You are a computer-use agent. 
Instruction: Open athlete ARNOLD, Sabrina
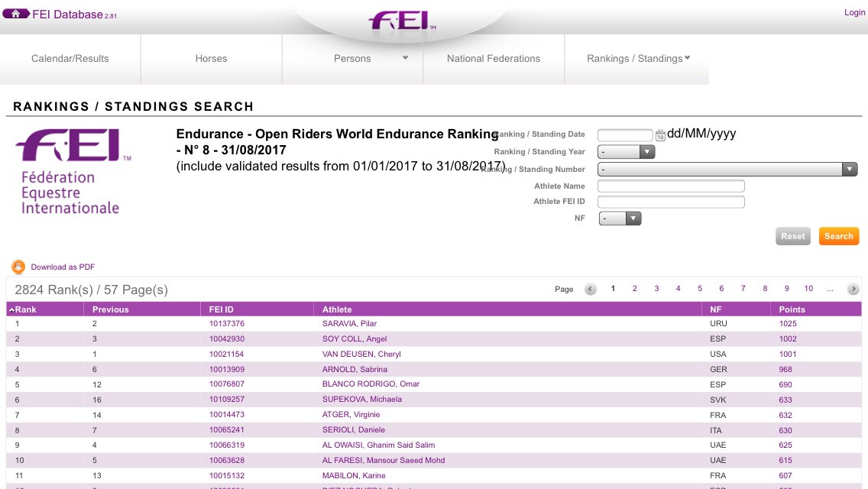pos(355,369)
